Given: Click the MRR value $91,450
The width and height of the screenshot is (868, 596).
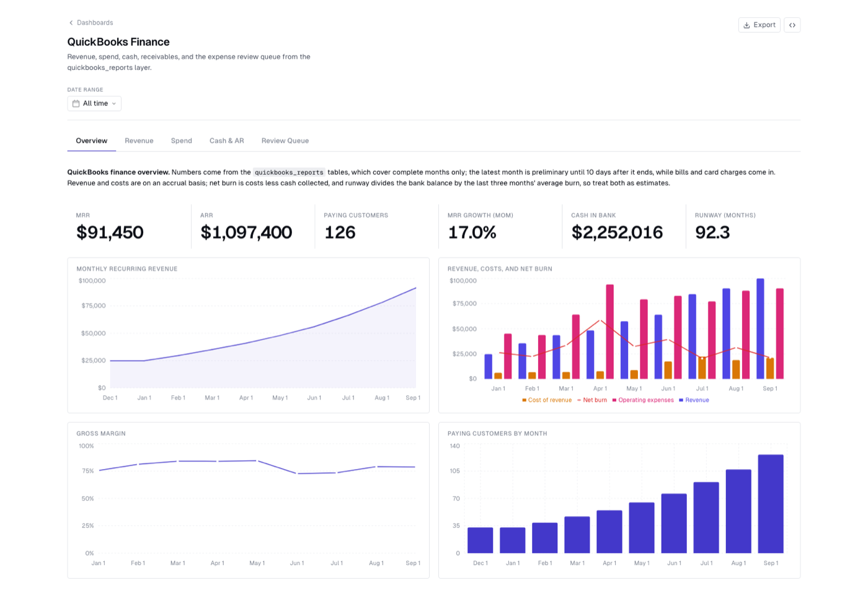Looking at the screenshot, I should coord(110,232).
